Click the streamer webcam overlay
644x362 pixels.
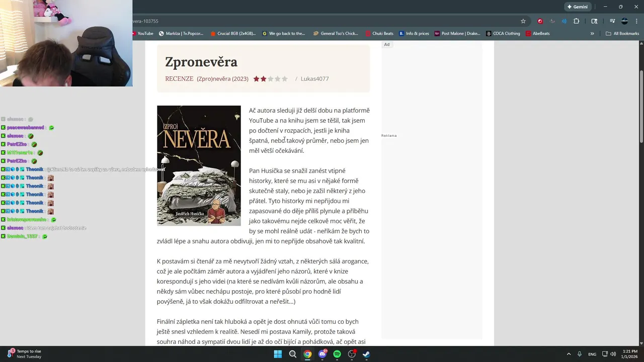[x=66, y=43]
